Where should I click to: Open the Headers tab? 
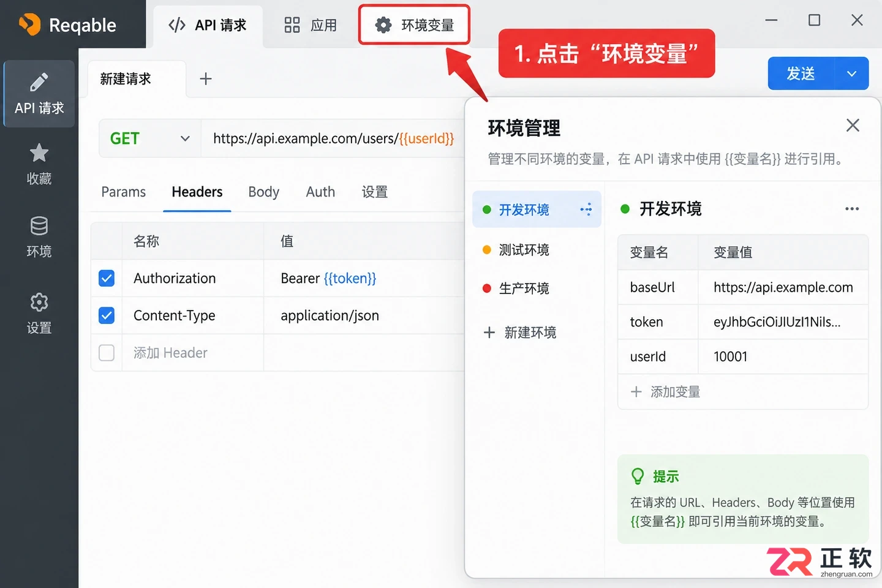(197, 192)
